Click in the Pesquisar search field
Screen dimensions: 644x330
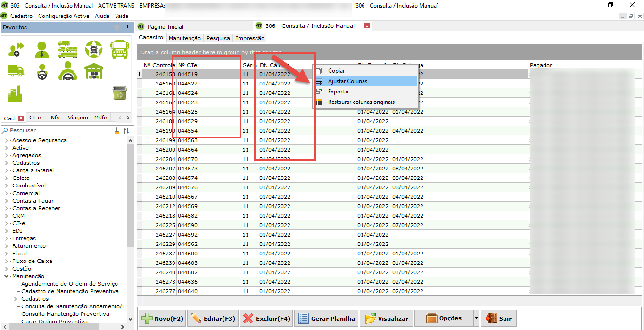click(x=59, y=131)
